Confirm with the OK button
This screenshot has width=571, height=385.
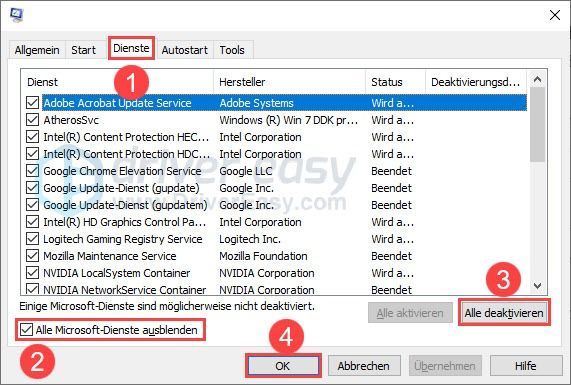tap(283, 366)
